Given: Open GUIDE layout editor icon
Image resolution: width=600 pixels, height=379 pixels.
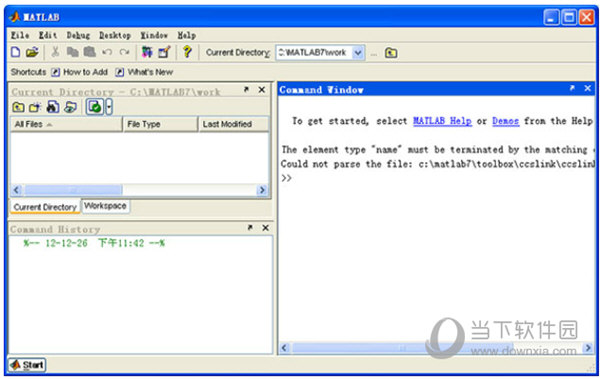Looking at the screenshot, I should pos(164,52).
